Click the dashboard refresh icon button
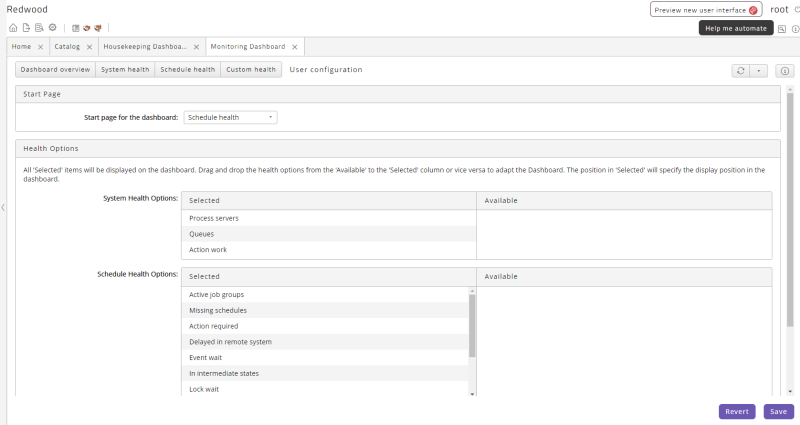 coord(740,71)
